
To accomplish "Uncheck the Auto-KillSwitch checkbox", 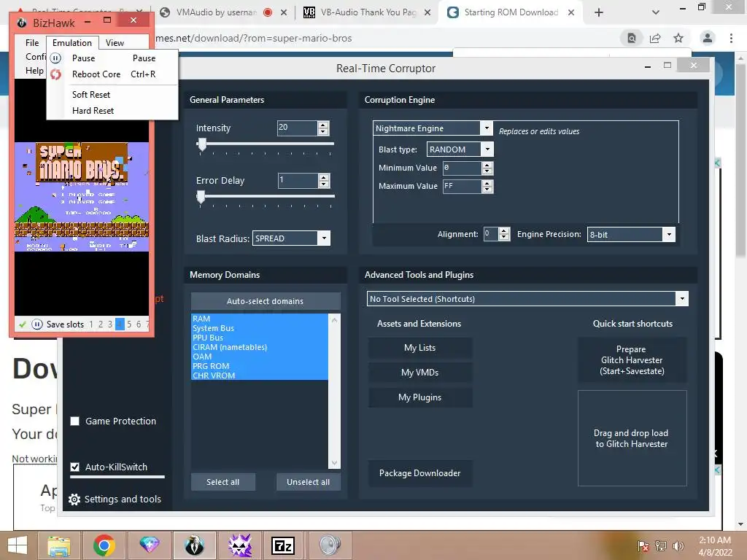I will [75, 467].
